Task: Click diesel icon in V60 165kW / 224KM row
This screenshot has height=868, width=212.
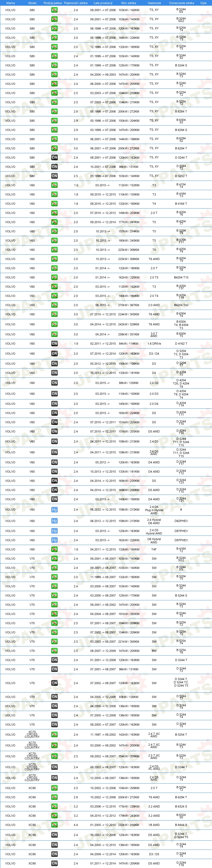Action: tap(54, 413)
